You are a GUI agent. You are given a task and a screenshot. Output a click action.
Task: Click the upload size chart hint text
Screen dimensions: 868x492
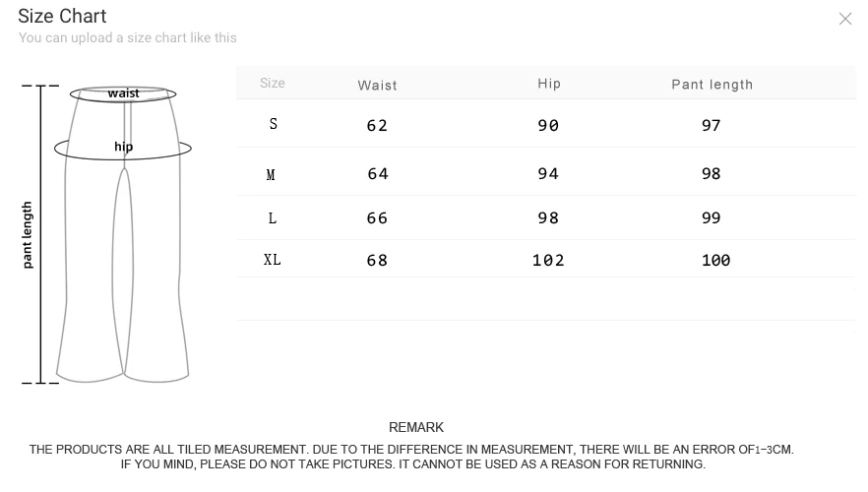click(127, 37)
